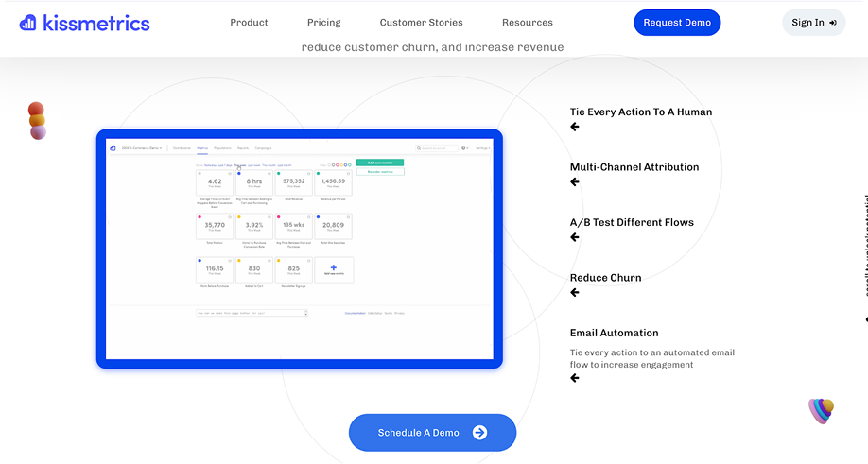This screenshot has height=464, width=868.
Task: Click the arrow below the Email Automation description
Action: (x=574, y=378)
